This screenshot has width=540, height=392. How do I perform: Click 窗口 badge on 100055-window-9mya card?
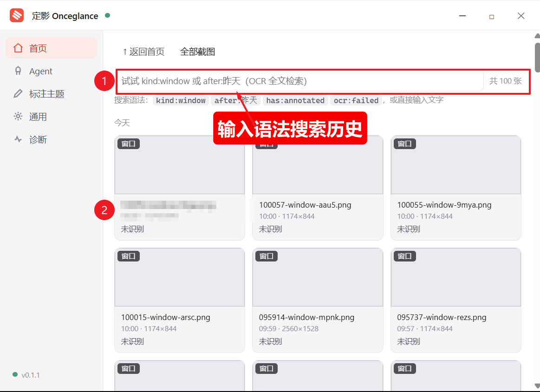pos(405,144)
